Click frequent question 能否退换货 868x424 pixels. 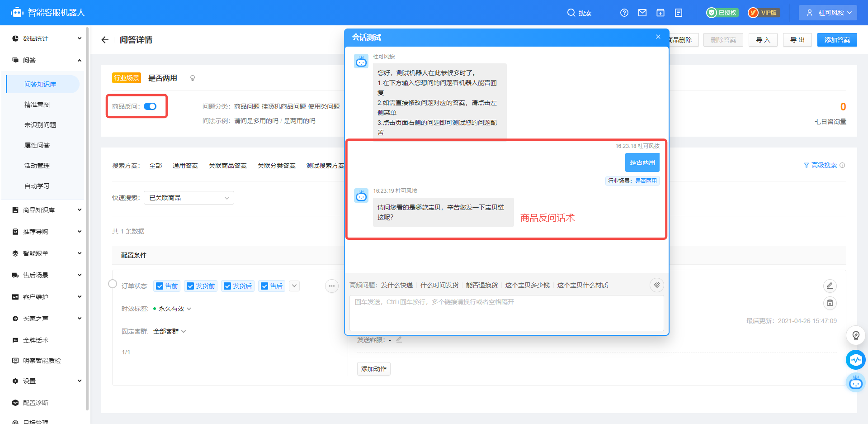coord(482,285)
